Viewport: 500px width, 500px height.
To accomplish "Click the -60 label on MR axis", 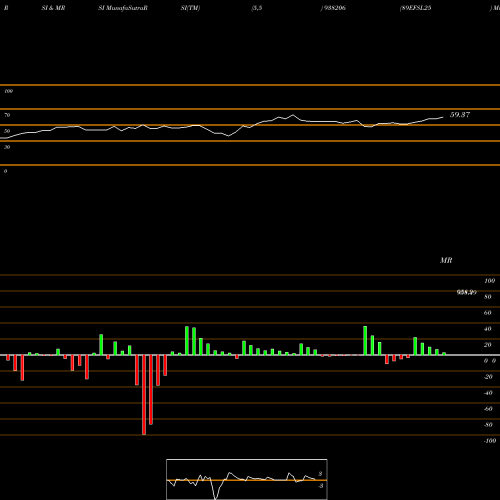I will click(x=488, y=409).
